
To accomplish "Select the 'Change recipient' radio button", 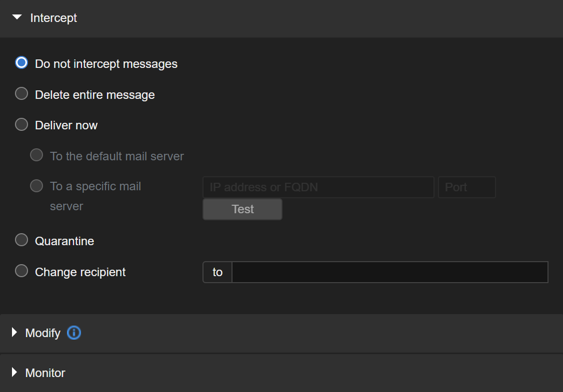I will tap(21, 271).
